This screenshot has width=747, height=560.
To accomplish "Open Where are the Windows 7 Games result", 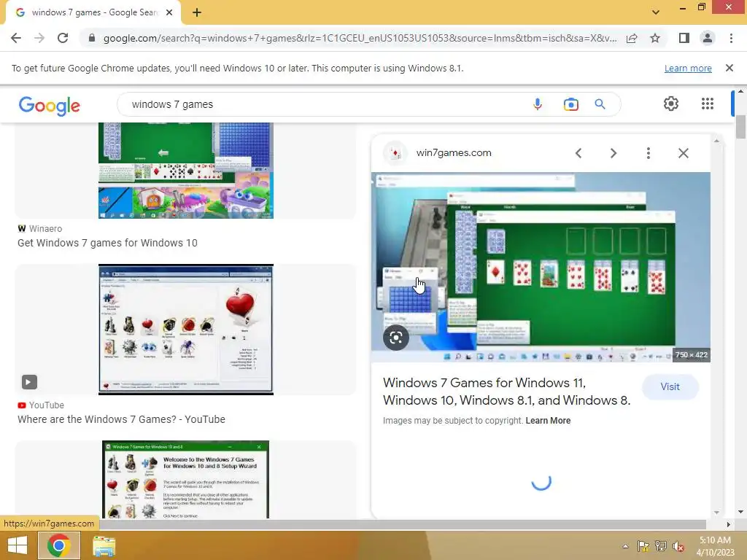I will click(122, 419).
